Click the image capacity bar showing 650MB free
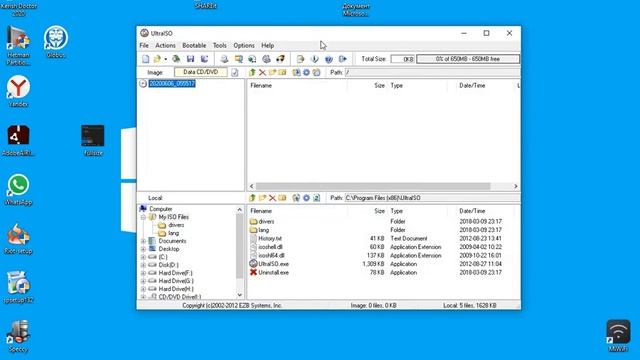The height and width of the screenshot is (360, 640). [468, 59]
